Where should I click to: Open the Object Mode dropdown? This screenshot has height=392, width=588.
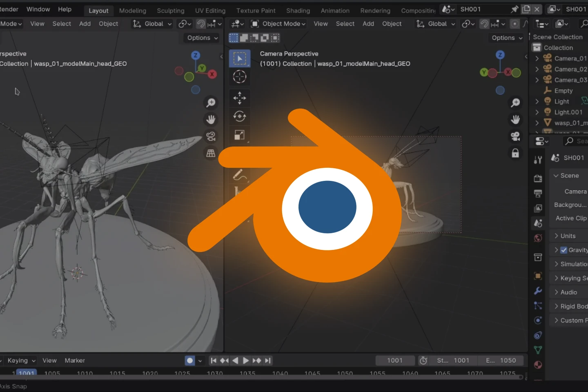coord(278,24)
